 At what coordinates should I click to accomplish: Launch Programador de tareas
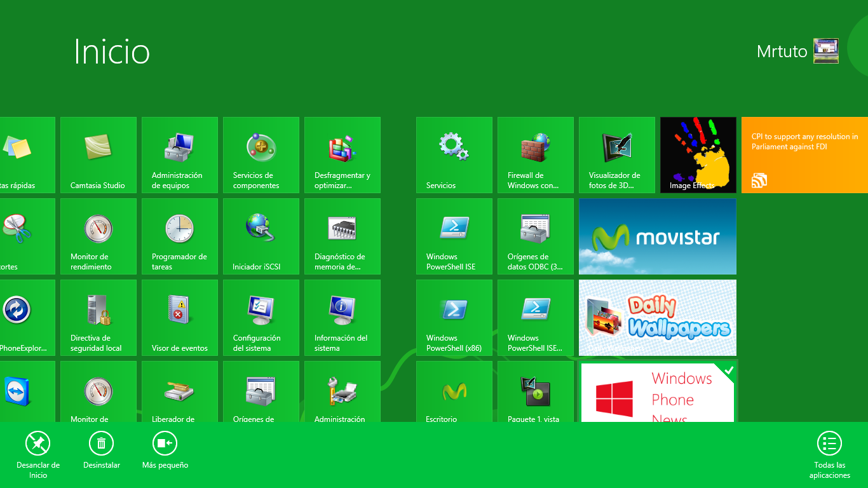180,236
